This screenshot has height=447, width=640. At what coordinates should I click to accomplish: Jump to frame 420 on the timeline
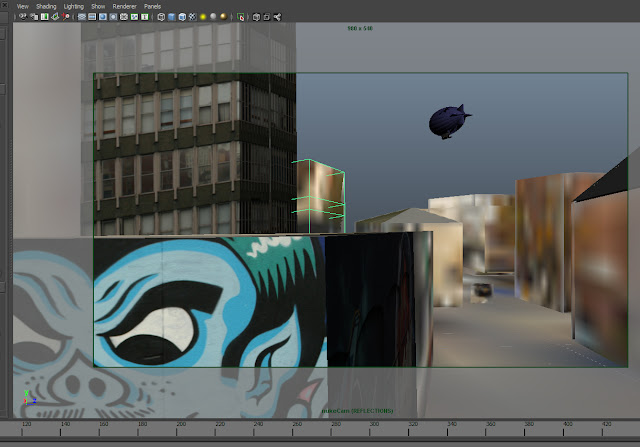tap(607, 424)
